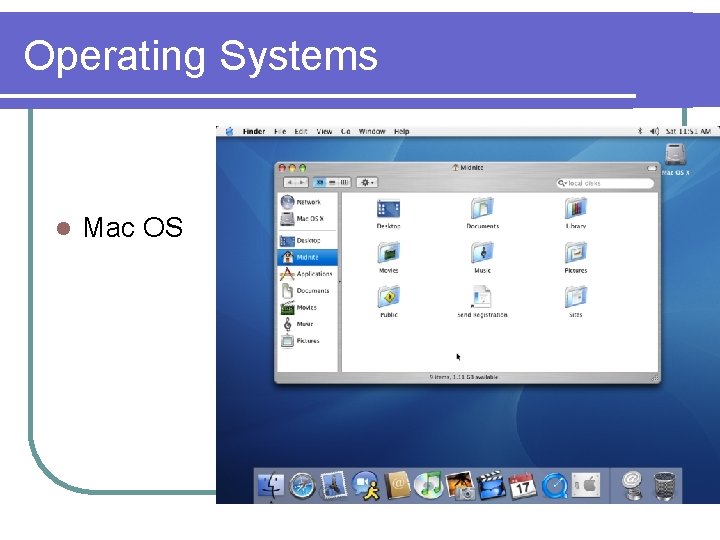Viewport: 720px width, 540px height.
Task: Open the Action gear dropdown menu
Action: 367,182
